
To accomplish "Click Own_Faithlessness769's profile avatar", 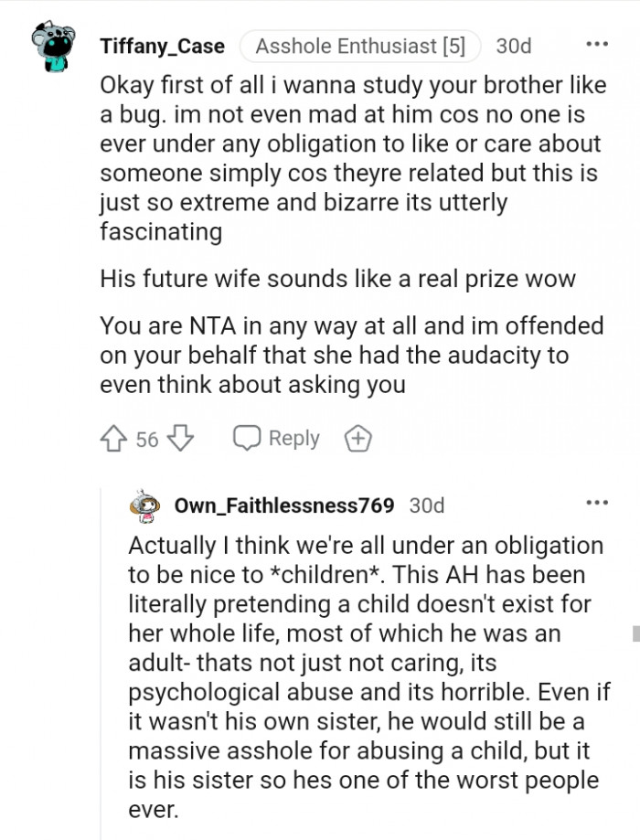I will pyautogui.click(x=145, y=505).
